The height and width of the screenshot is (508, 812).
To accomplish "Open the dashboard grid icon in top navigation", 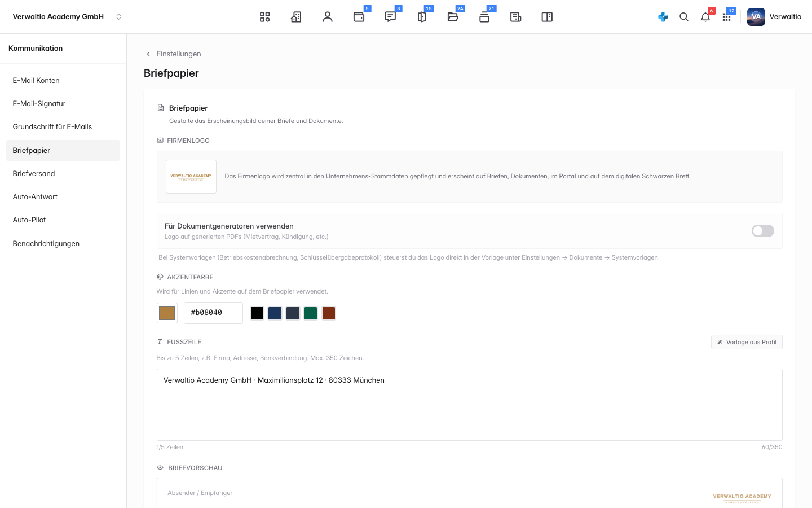I will 265,17.
